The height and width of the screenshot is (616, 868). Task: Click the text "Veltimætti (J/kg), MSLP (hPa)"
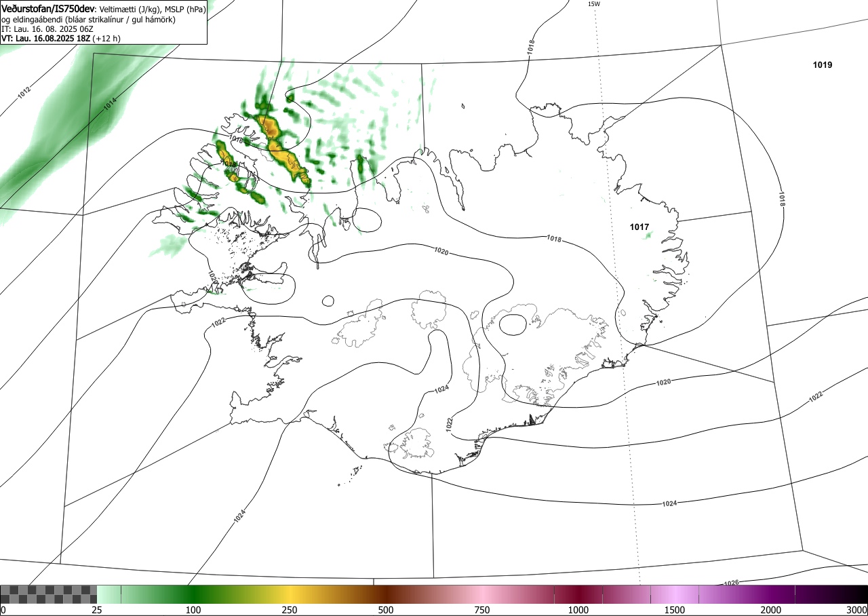coord(153,9)
